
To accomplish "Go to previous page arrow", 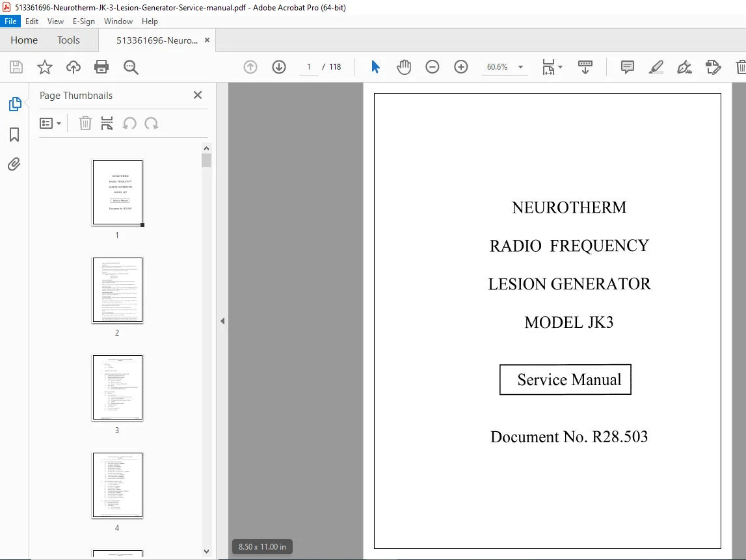I will click(250, 67).
